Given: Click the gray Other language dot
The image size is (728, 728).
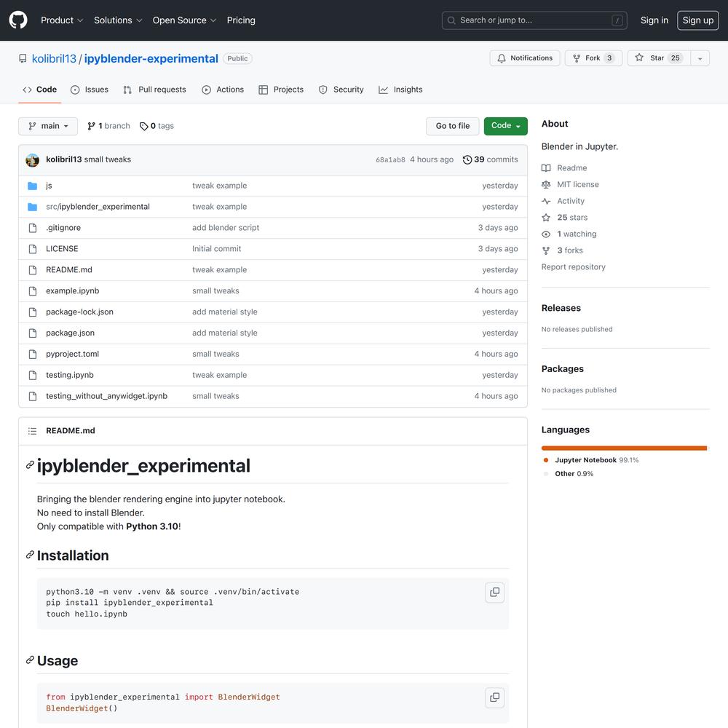Looking at the screenshot, I should click(546, 474).
